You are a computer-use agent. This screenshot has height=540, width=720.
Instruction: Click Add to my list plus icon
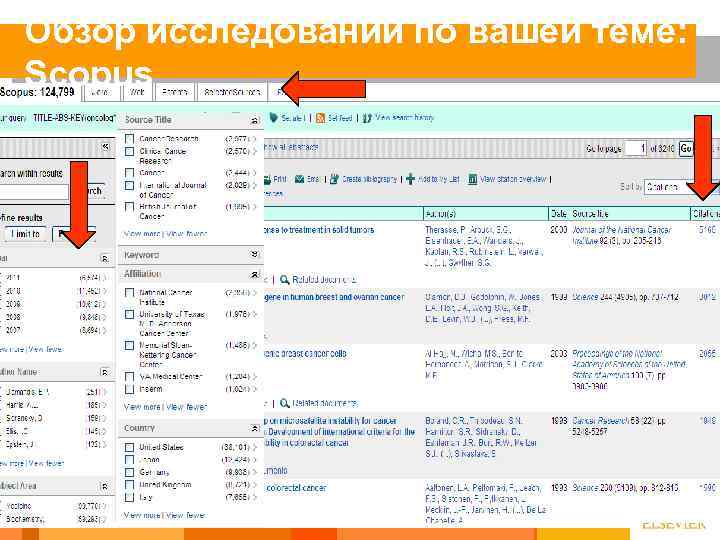tap(411, 179)
